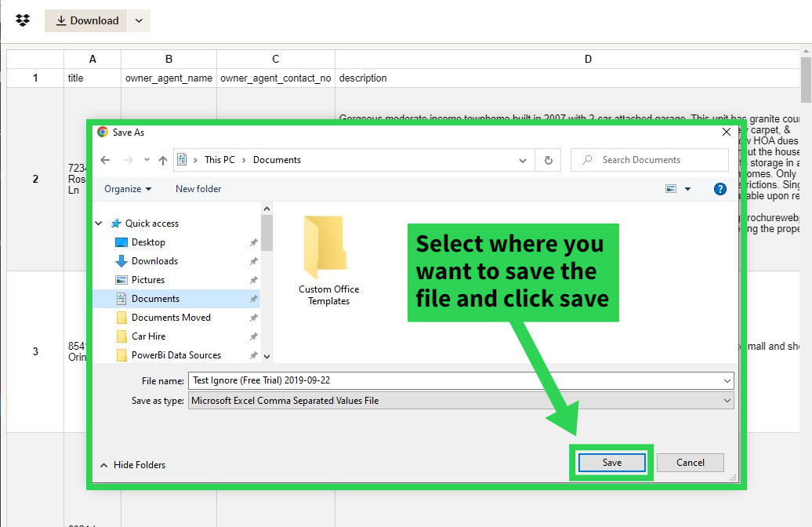Open the help icon in dialog
The width and height of the screenshot is (812, 527).
point(720,189)
